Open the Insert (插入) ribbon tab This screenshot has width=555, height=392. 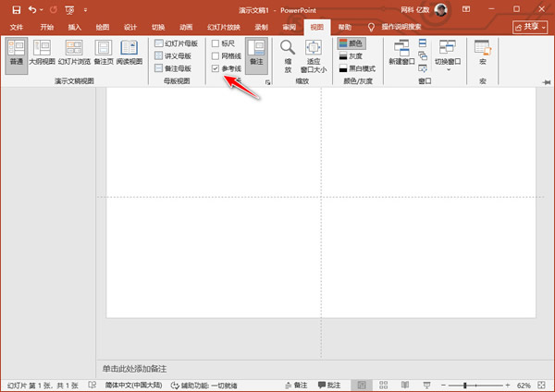(75, 28)
